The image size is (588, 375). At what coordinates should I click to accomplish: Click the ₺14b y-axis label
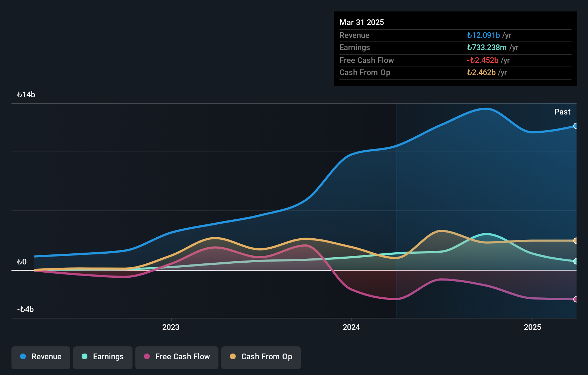click(26, 95)
